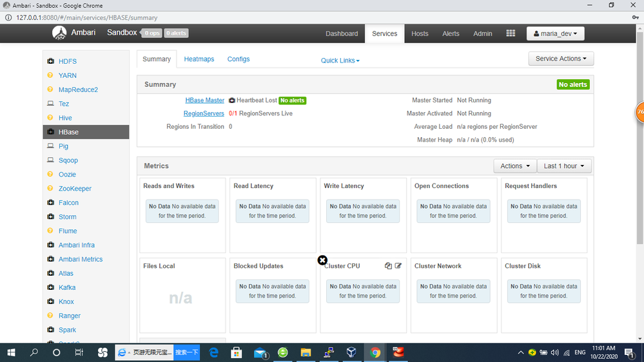The image size is (644, 362).
Task: Open the notification center icon
Action: coord(630,352)
